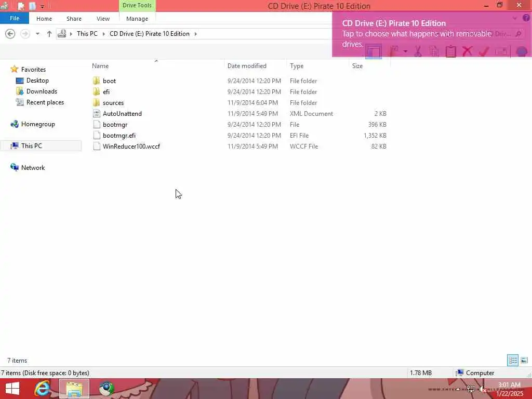Click the muted volume tray icon
The width and height of the screenshot is (532, 399).
[x=483, y=389]
